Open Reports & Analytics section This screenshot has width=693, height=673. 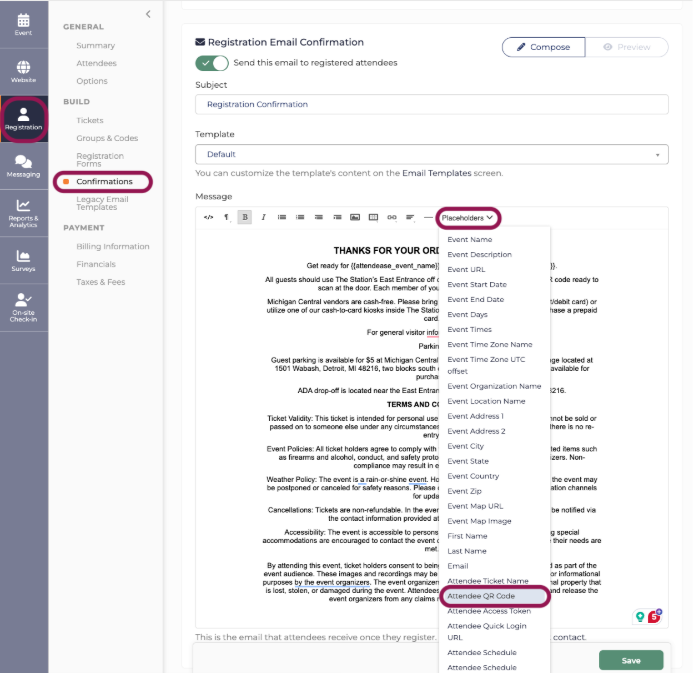tap(23, 214)
